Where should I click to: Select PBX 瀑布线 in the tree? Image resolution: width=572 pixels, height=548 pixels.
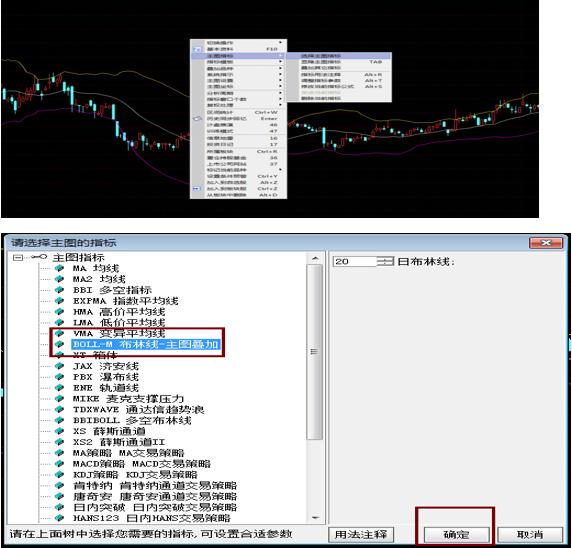click(106, 377)
